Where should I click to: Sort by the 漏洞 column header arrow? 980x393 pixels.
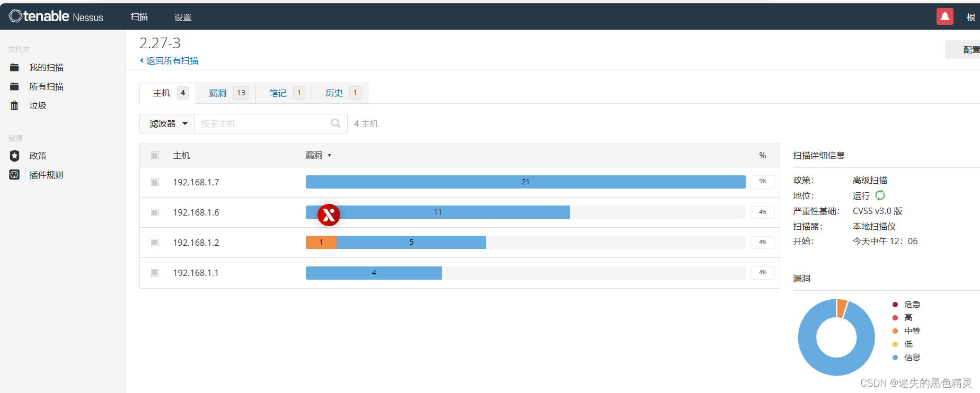coord(329,155)
